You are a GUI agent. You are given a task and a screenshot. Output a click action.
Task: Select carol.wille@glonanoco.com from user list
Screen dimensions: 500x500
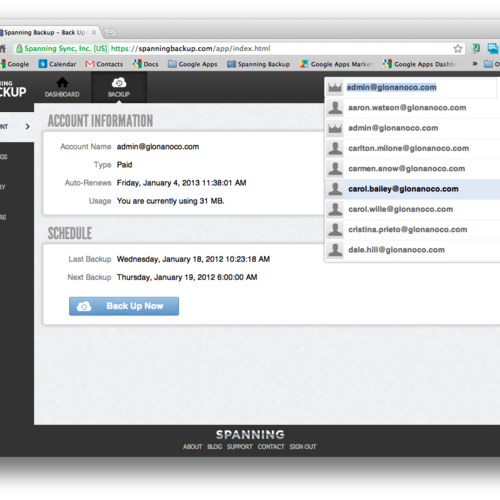413,209
